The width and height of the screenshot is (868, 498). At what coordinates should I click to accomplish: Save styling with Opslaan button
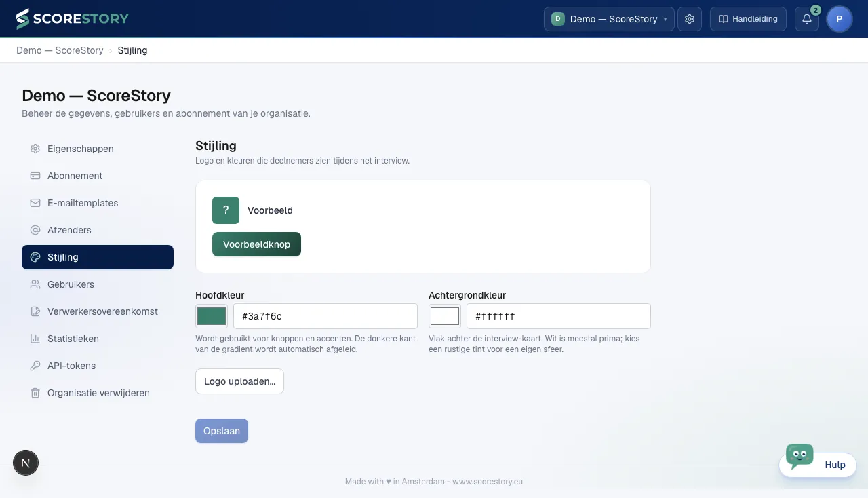tap(222, 431)
